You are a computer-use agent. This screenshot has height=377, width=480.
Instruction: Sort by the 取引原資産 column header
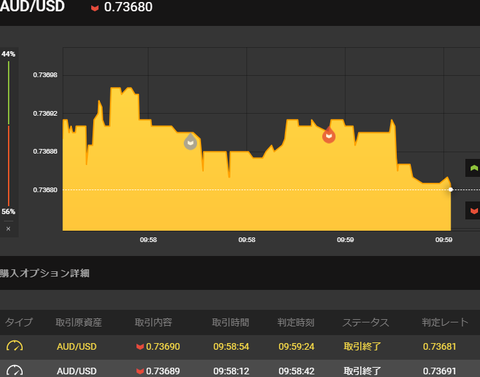point(79,322)
